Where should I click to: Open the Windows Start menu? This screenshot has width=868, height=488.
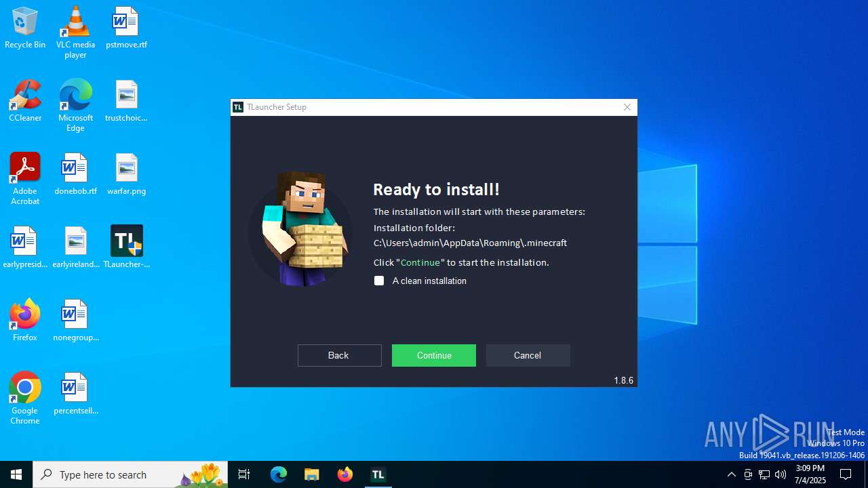click(x=16, y=474)
